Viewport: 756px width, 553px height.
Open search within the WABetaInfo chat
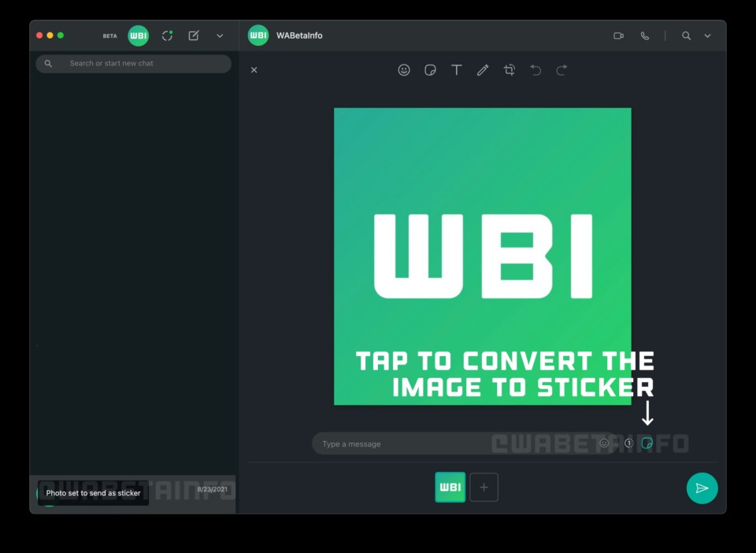point(687,35)
